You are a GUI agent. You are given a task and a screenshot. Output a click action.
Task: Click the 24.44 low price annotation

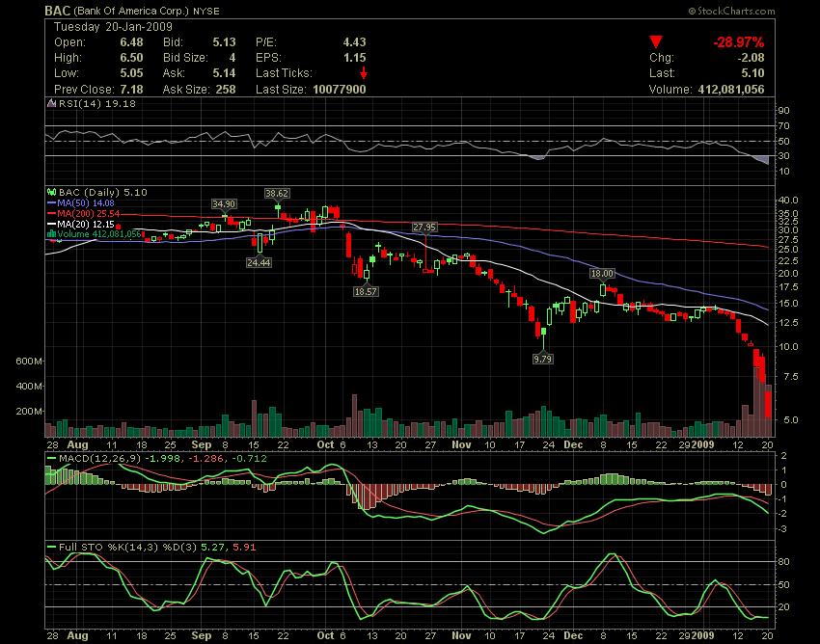click(x=259, y=262)
